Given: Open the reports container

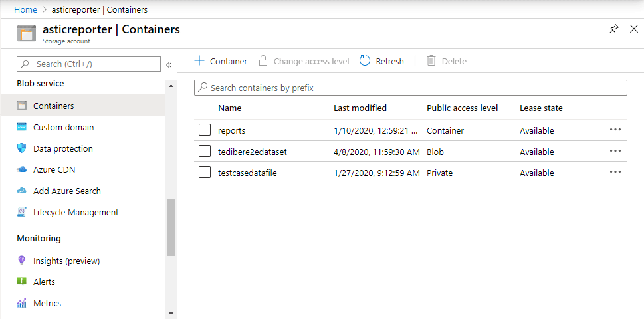Looking at the screenshot, I should [231, 130].
